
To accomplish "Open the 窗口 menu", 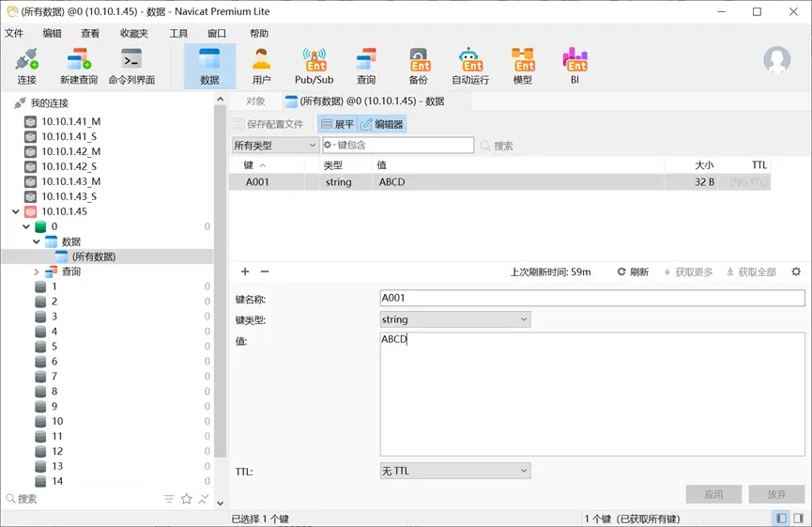I will (217, 33).
